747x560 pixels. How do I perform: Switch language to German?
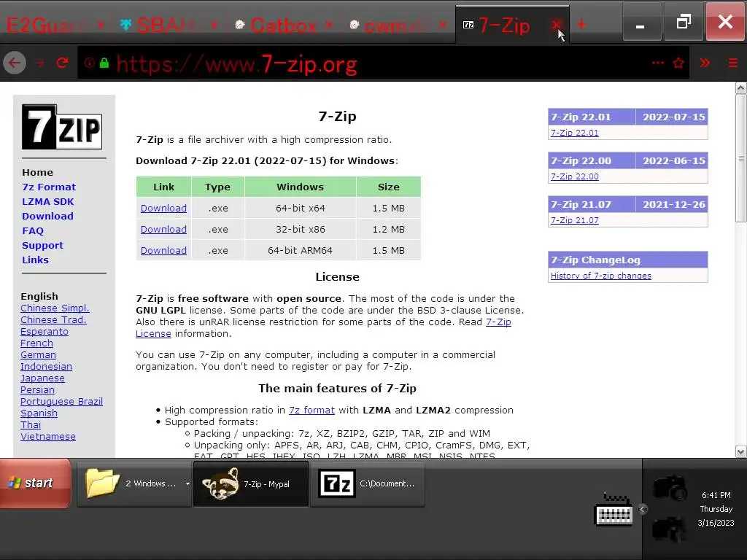pos(38,355)
